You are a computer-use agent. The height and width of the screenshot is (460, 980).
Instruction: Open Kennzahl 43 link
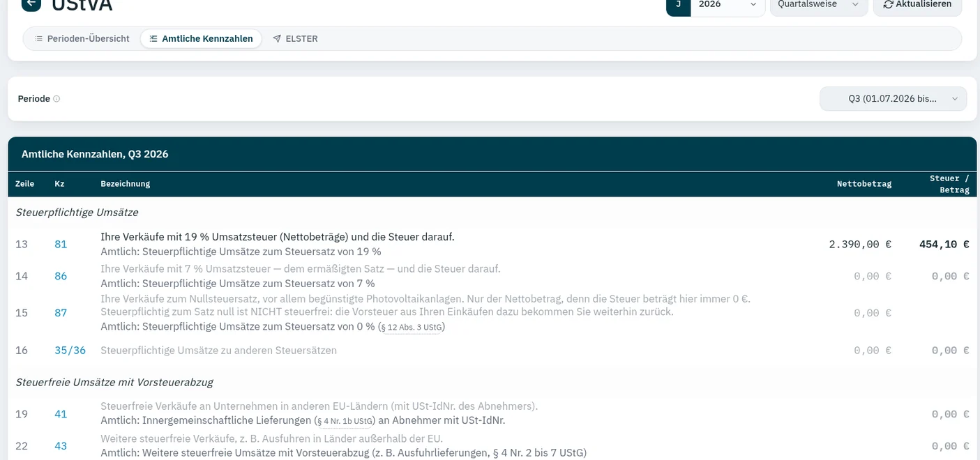tap(61, 446)
